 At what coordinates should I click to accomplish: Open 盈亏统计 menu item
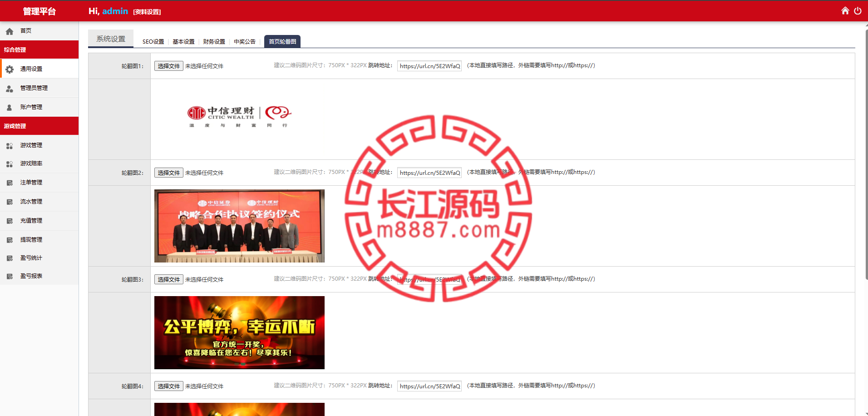[x=39, y=258]
